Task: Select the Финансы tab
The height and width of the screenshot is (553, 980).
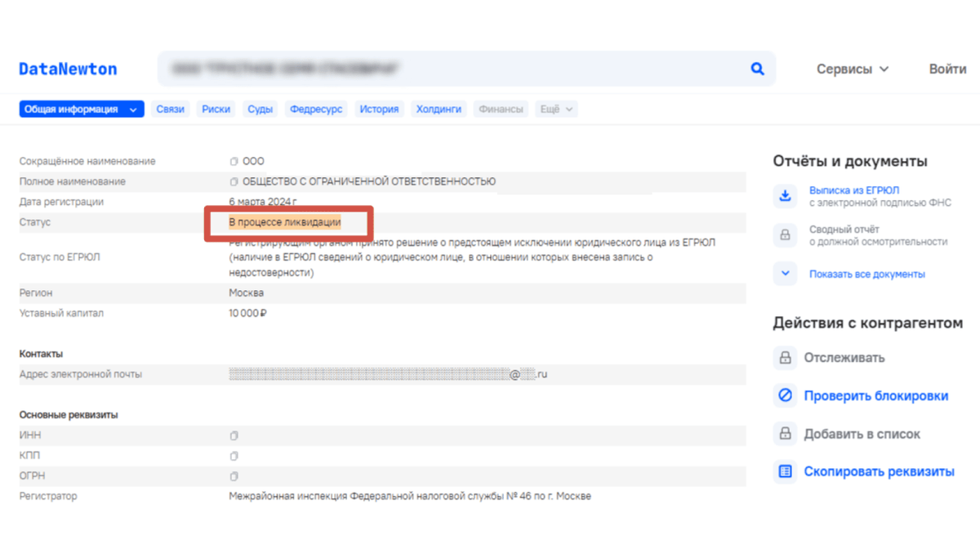Action: (501, 109)
